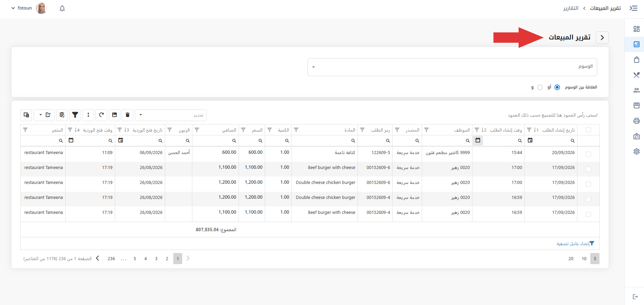Screen dimensions: 644x305
Task: Open the fork and knife menu icon
Action: (x=637, y=75)
